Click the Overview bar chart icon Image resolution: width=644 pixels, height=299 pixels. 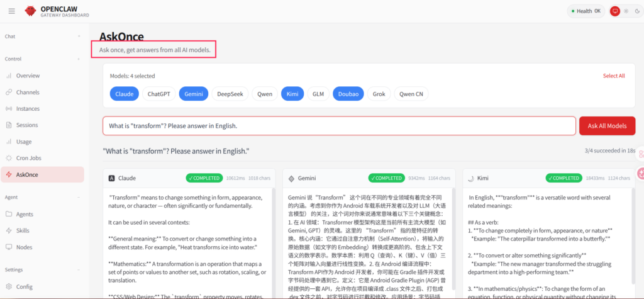pos(9,76)
